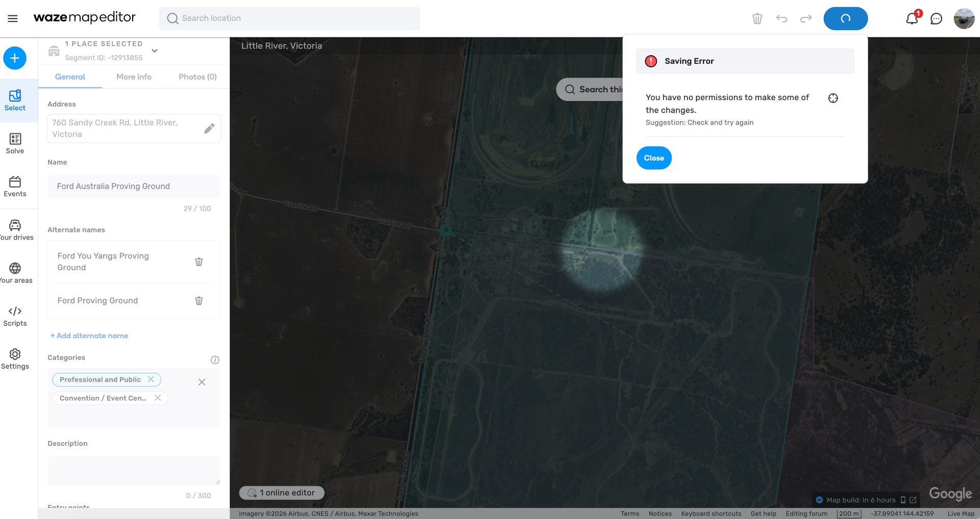
Task: Open Settings from the left sidebar
Action: click(15, 359)
